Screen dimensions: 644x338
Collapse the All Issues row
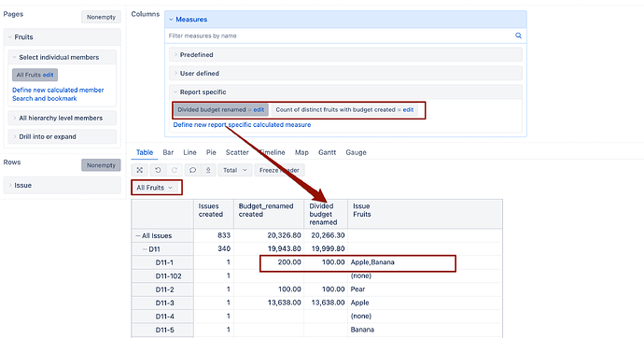(138, 235)
